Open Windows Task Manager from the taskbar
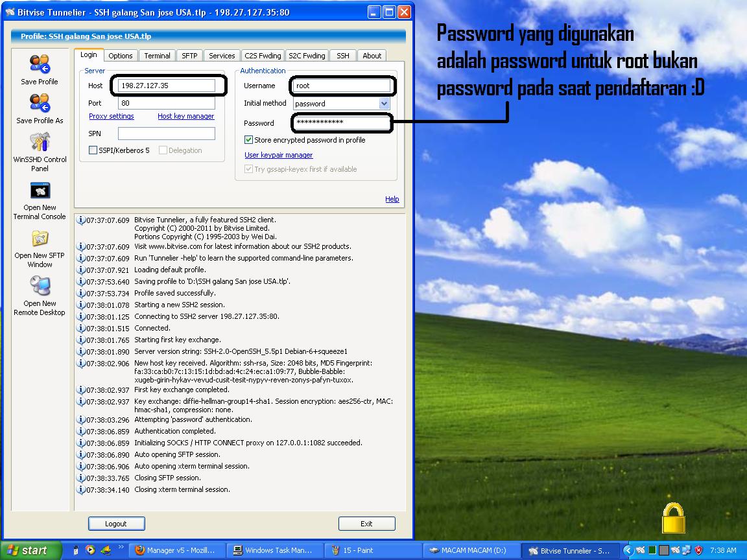 pos(274,550)
